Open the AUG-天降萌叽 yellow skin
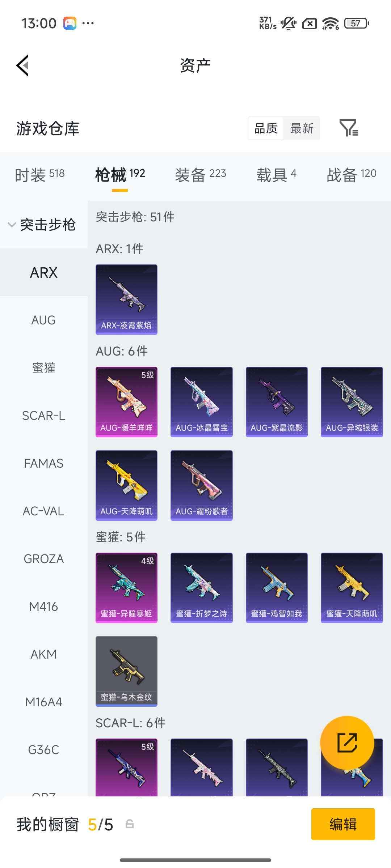The height and width of the screenshot is (868, 391). pyautogui.click(x=126, y=485)
